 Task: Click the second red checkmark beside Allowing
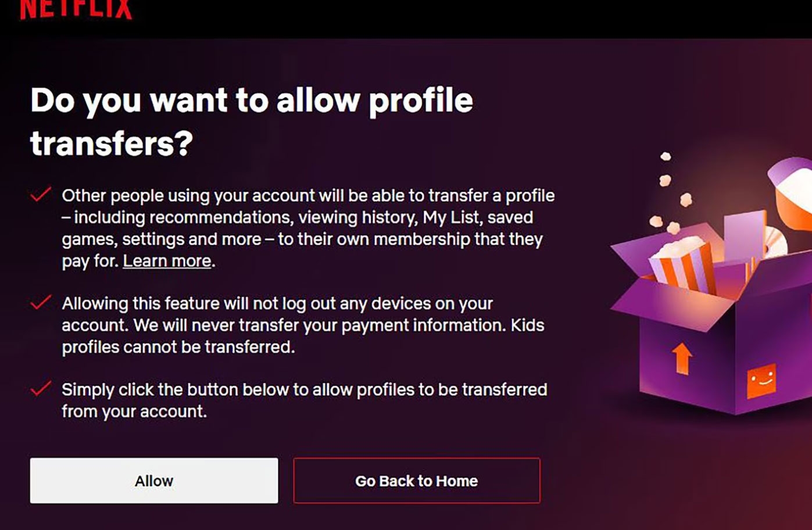point(41,302)
